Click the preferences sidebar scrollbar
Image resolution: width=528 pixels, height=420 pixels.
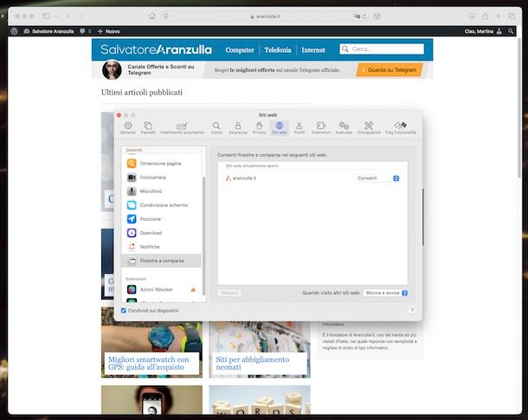203,236
